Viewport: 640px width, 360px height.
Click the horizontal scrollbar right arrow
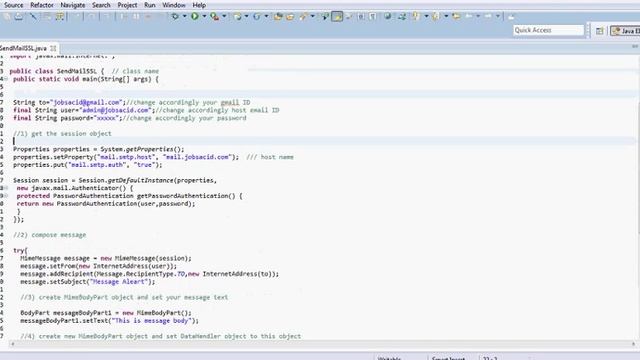(633, 344)
